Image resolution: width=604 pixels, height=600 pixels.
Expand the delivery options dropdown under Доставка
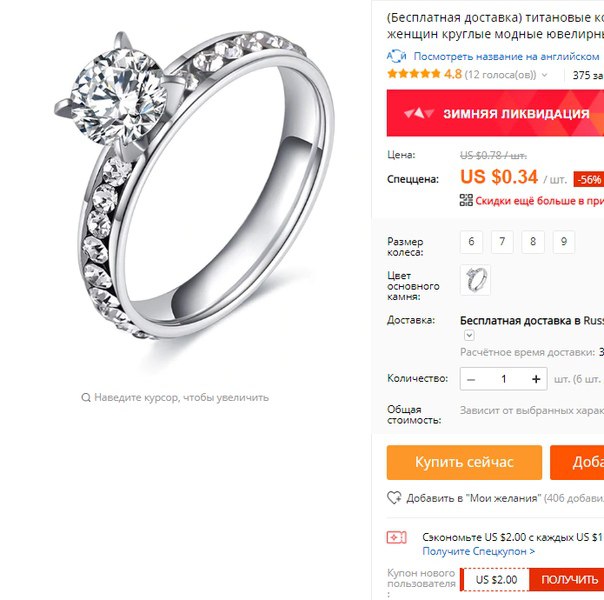pyautogui.click(x=469, y=335)
